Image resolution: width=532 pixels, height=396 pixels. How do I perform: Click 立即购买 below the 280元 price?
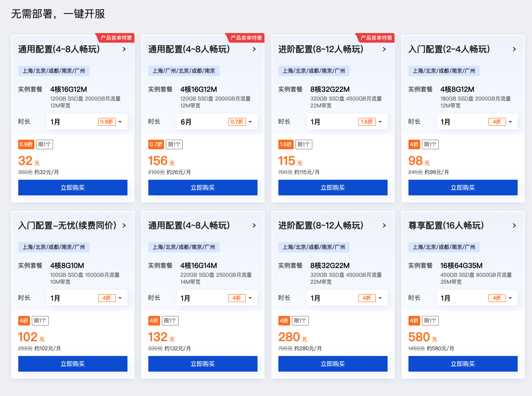(x=333, y=364)
